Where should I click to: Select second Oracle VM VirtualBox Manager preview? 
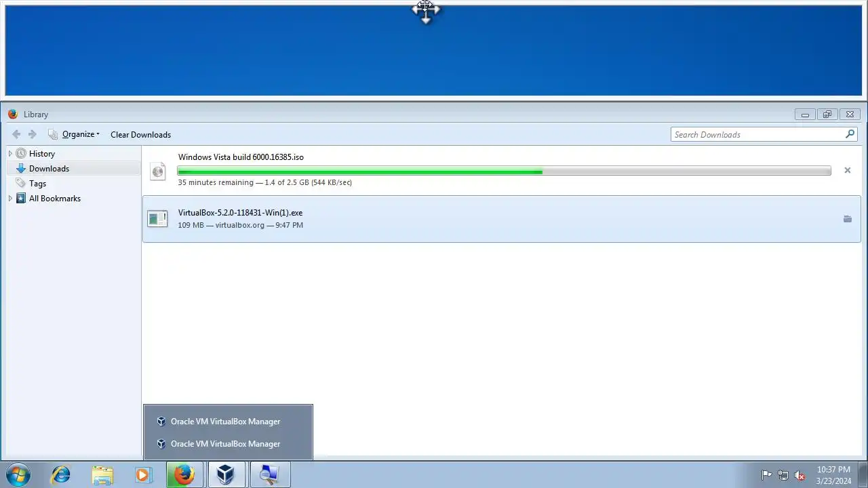pos(228,444)
